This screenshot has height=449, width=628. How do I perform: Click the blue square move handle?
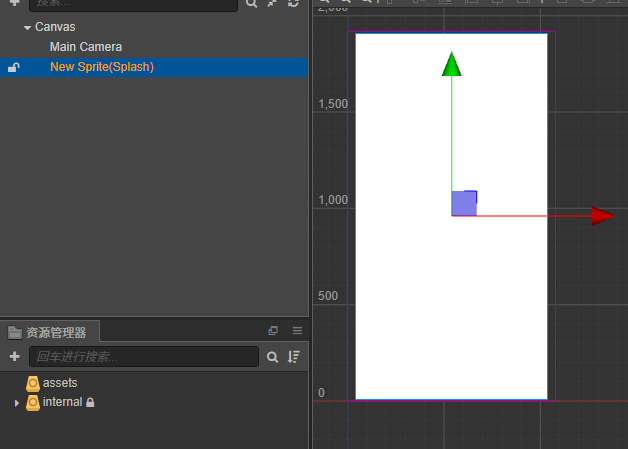[465, 203]
